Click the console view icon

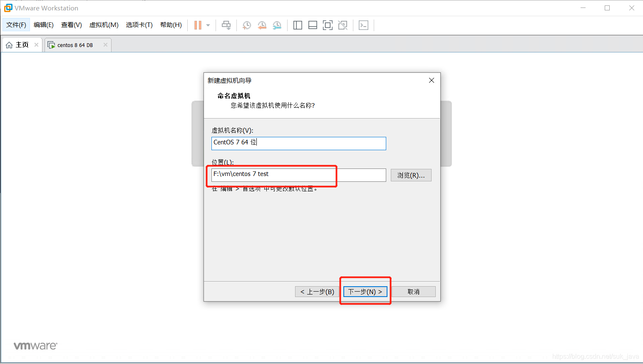click(x=363, y=25)
